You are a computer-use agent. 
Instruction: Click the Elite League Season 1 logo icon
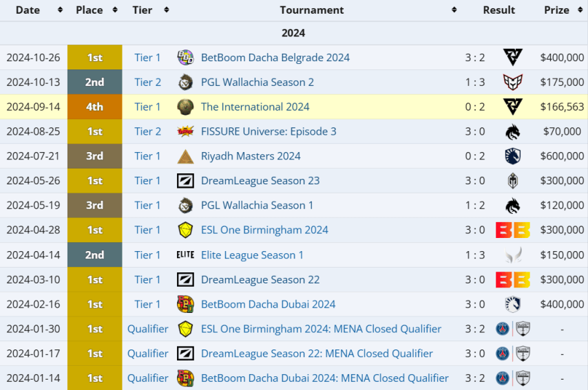pyautogui.click(x=185, y=255)
